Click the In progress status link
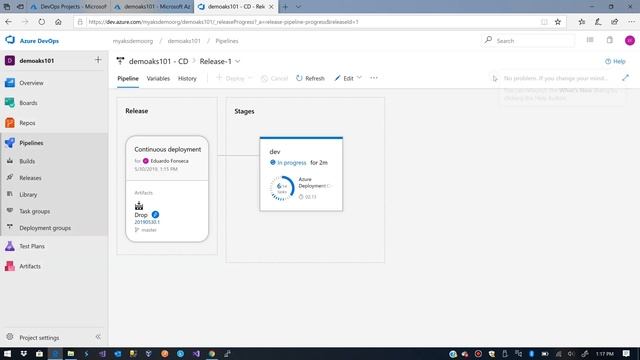Viewport: 640px width, 360px height. 291,162
